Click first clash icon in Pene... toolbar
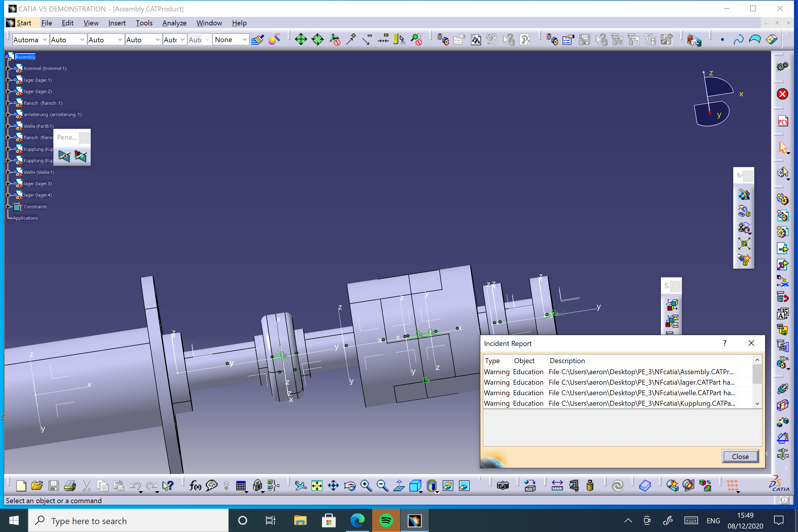This screenshot has height=532, width=798. [64, 156]
